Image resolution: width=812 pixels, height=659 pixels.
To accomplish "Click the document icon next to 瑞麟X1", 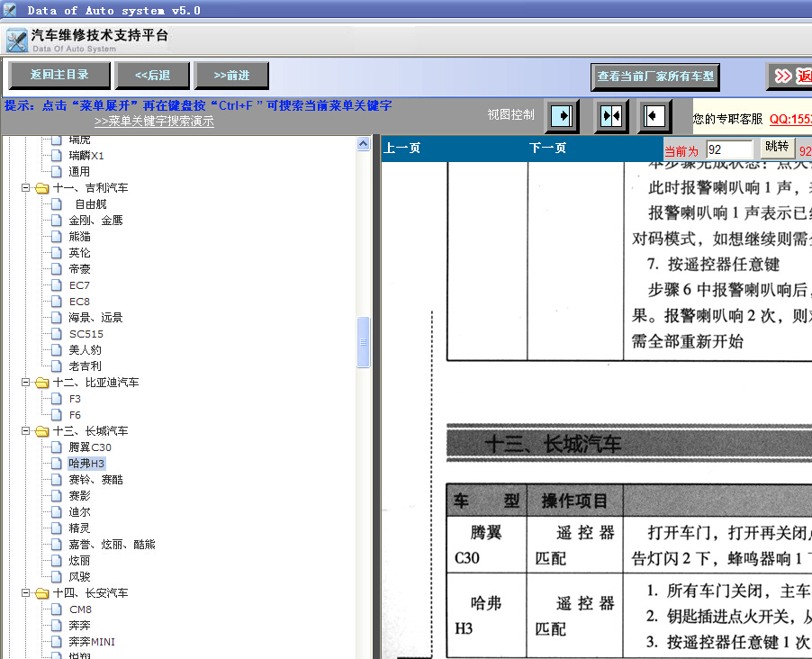I will click(57, 156).
